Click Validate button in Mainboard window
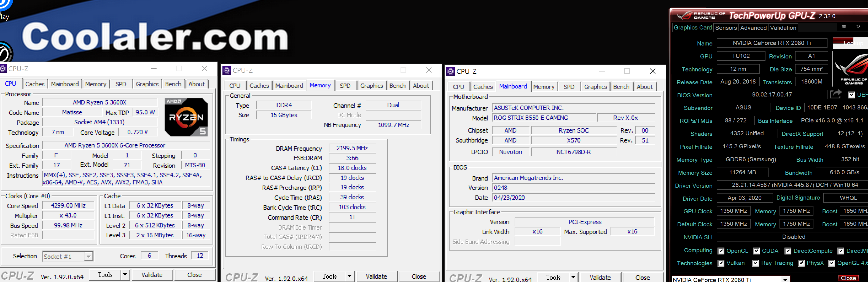The width and height of the screenshot is (868, 282). [x=600, y=277]
